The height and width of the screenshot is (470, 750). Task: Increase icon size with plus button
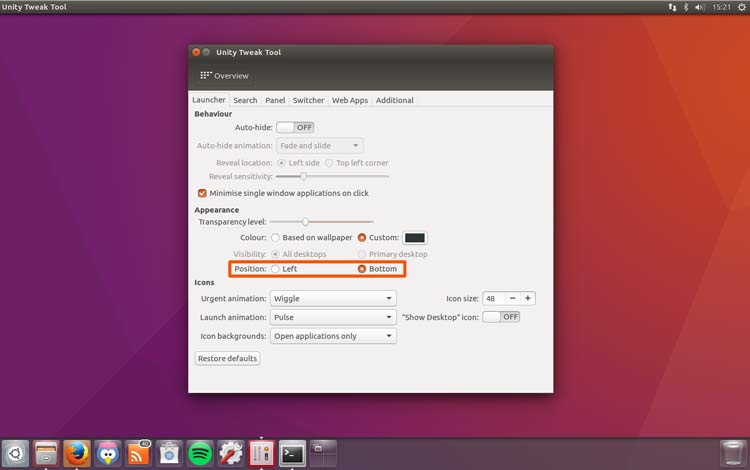528,298
